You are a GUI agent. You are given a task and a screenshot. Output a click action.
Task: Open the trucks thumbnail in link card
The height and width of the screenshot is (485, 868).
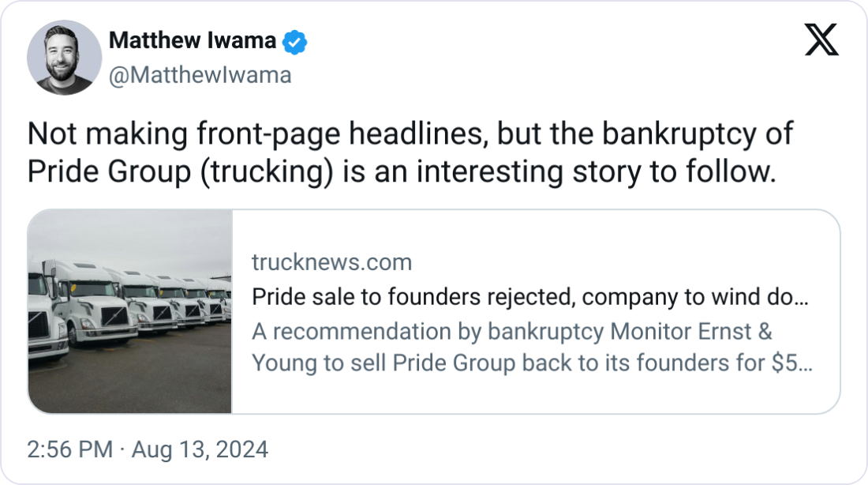(130, 311)
